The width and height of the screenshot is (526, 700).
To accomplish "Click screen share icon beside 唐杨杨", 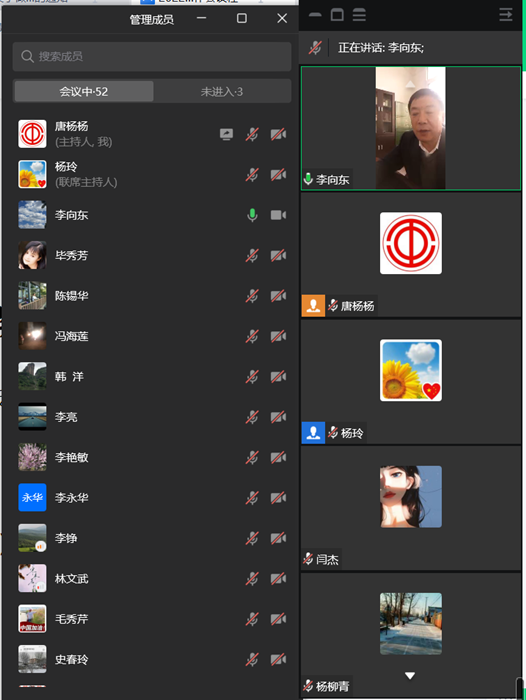I will pos(226,134).
